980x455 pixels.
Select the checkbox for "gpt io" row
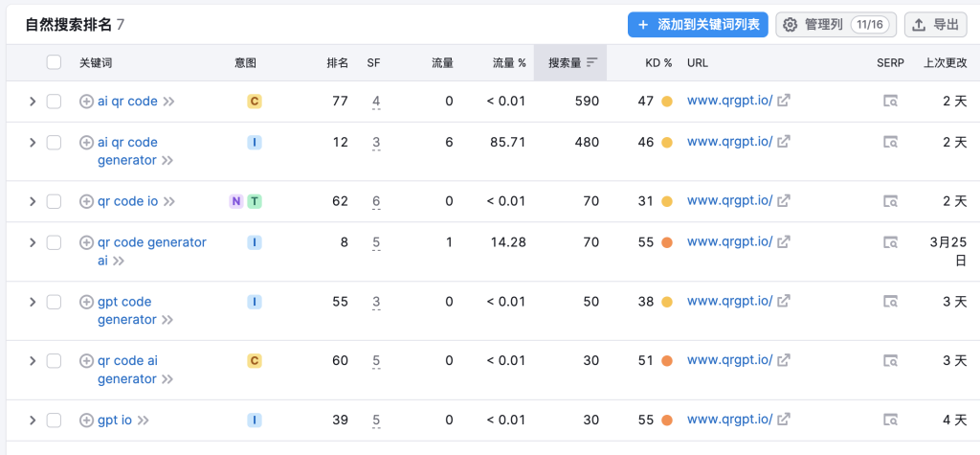pos(54,421)
